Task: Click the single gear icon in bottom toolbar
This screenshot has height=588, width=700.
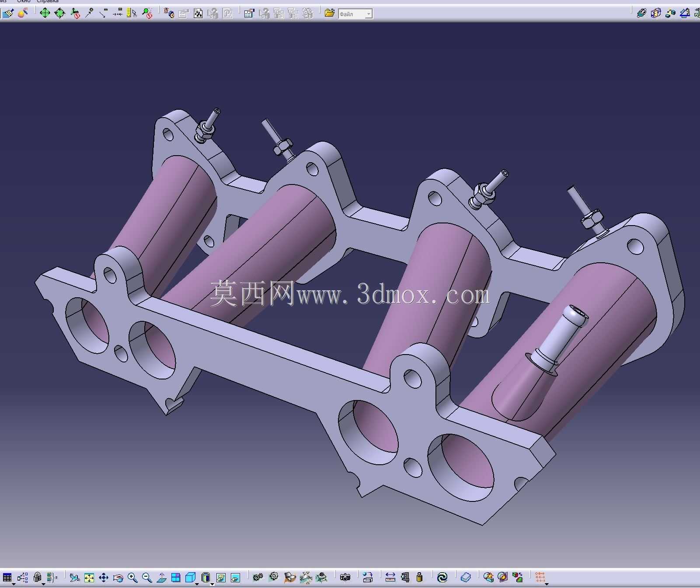Action: pyautogui.click(x=274, y=577)
